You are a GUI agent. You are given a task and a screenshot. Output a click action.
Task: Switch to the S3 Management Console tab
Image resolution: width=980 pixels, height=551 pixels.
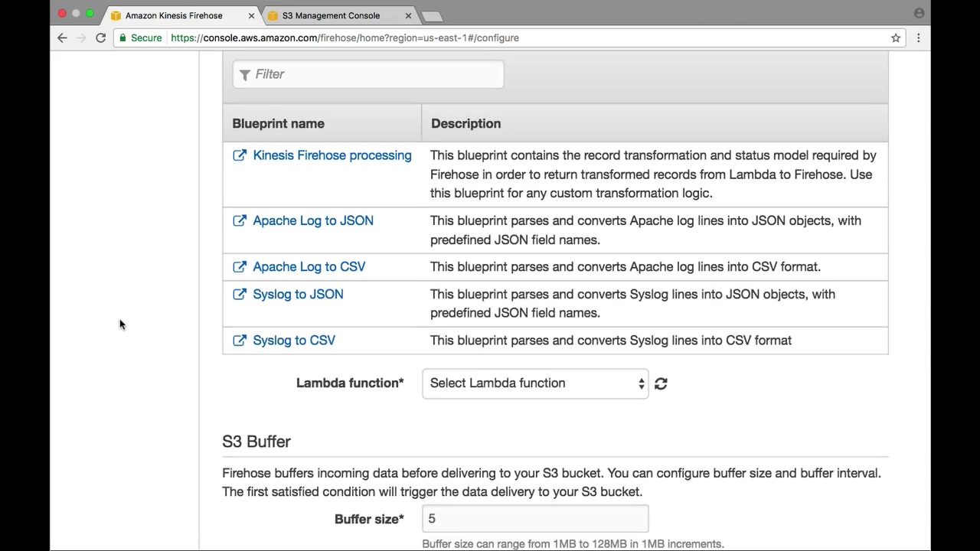click(x=331, y=15)
